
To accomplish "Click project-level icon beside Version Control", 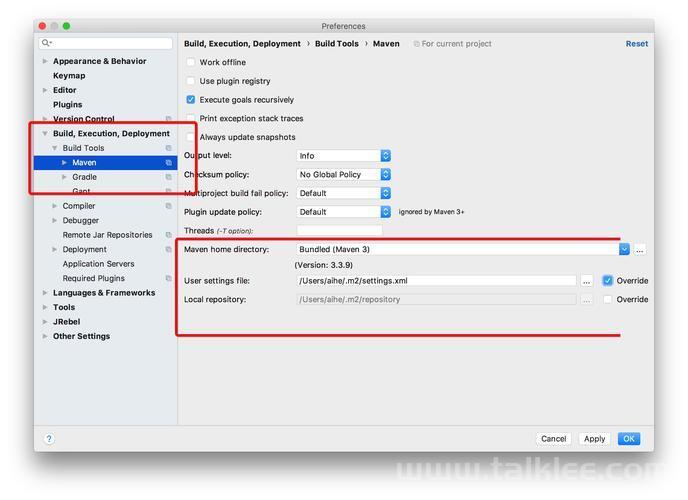I will pos(168,119).
